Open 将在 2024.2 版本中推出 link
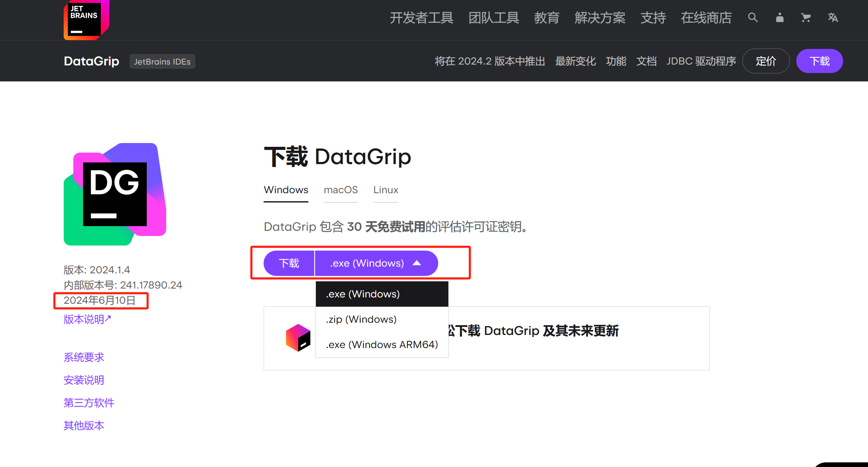This screenshot has width=868, height=467. coord(490,61)
